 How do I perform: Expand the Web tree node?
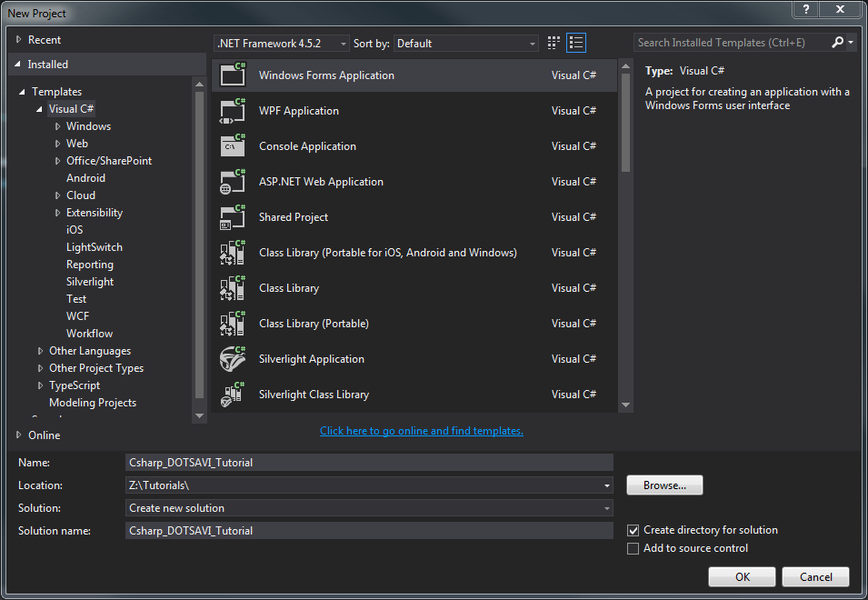[57, 144]
